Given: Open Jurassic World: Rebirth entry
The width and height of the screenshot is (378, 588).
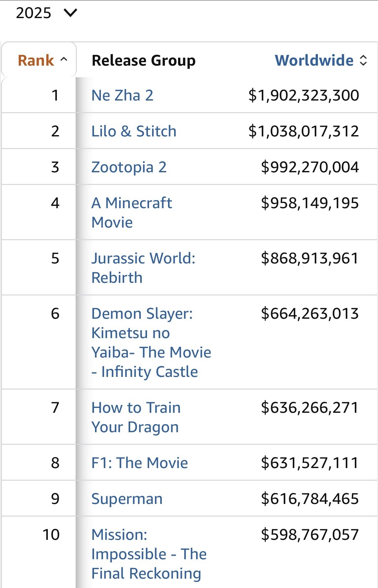Looking at the screenshot, I should (x=143, y=268).
